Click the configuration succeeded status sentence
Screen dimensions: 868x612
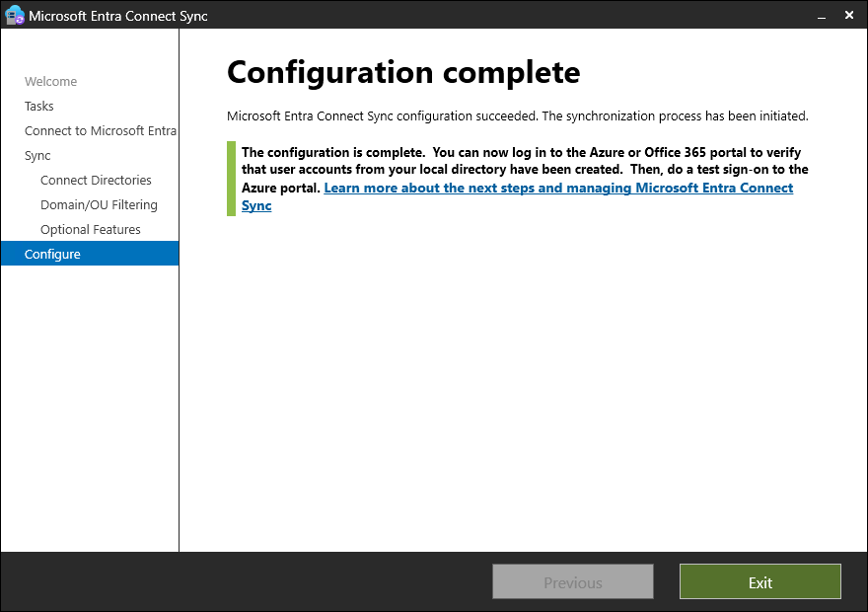pos(517,116)
